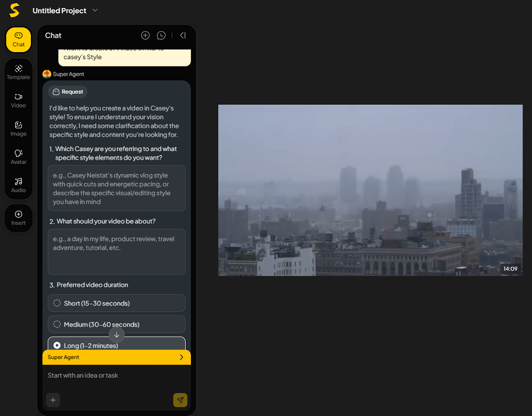Open chat history clock icon
The height and width of the screenshot is (416, 532).
coord(161,36)
